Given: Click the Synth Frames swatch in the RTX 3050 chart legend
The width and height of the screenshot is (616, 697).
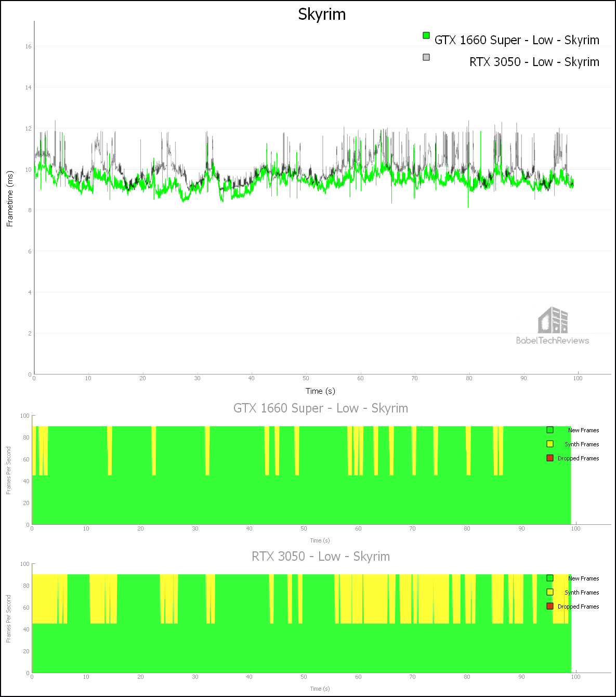Looking at the screenshot, I should coord(550,592).
